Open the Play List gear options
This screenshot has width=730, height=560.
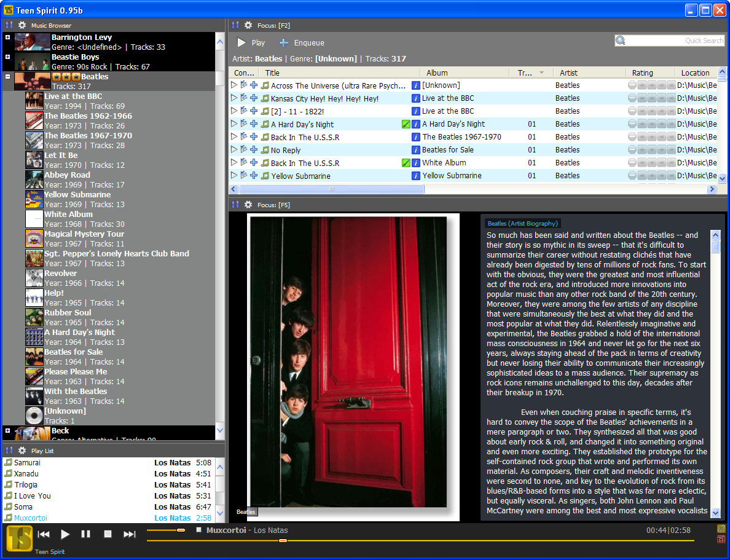click(22, 451)
